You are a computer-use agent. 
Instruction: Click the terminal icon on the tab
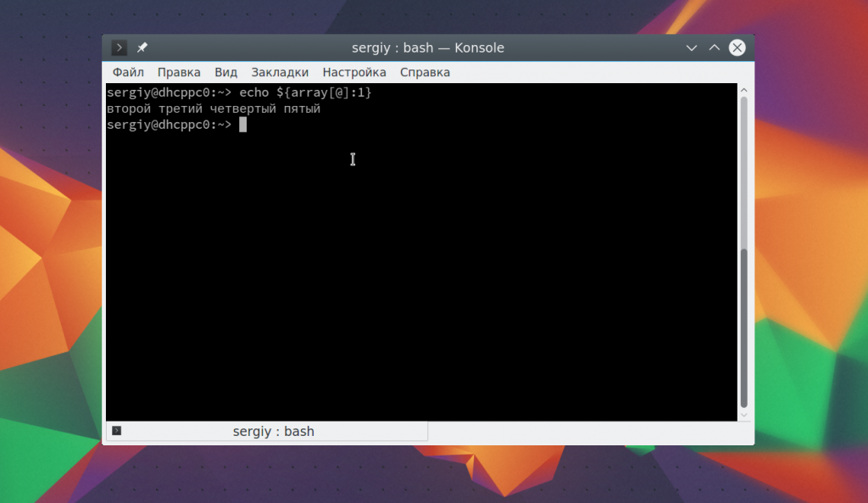pyautogui.click(x=117, y=431)
